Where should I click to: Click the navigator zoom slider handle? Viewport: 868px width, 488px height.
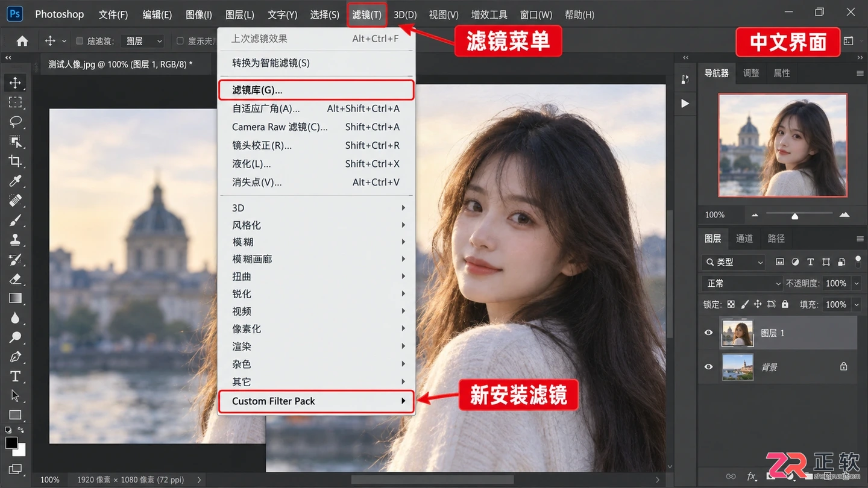[x=795, y=216]
